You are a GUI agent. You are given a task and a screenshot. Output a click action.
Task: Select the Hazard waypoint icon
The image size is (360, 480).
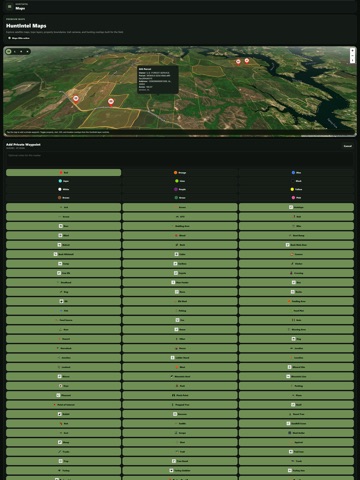(63, 339)
